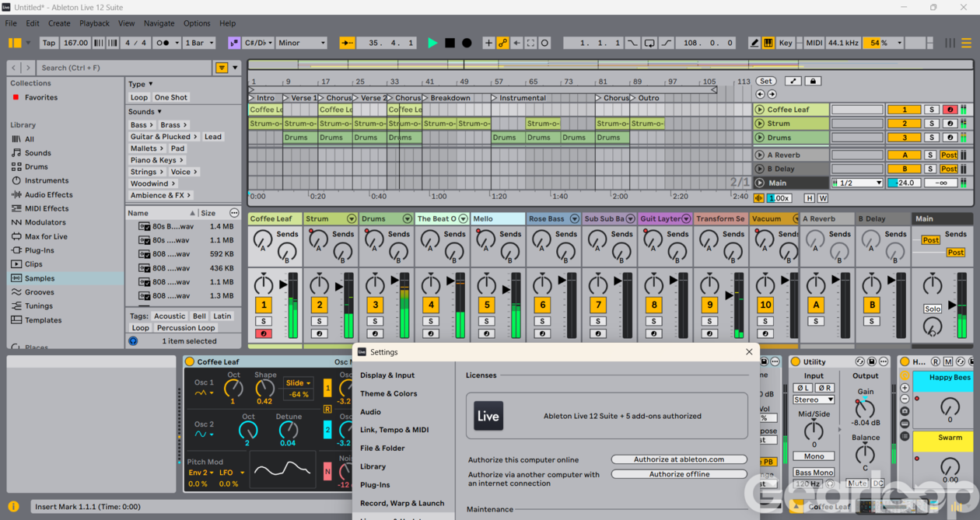
Task: Open MIDI Effects in browser library
Action: point(47,209)
